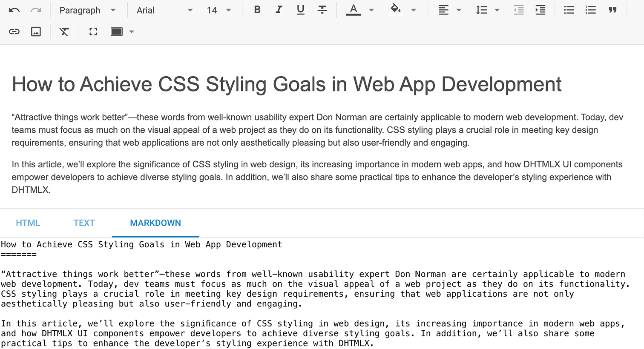
Task: Insert an image
Action: pos(36,31)
